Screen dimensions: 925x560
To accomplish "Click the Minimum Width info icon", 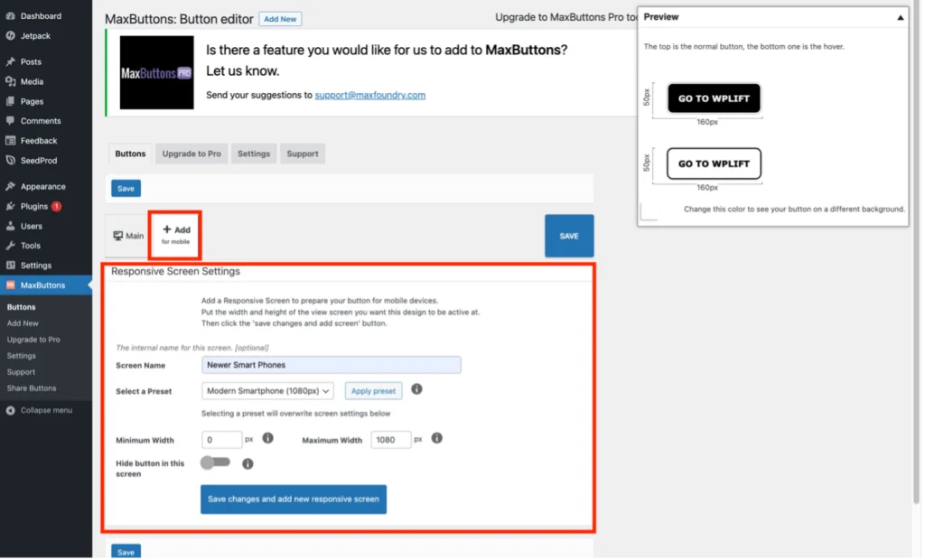I will tap(268, 439).
